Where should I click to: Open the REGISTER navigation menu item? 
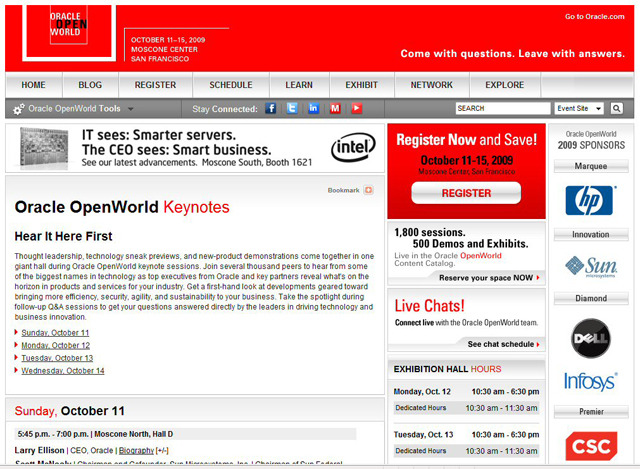point(156,85)
